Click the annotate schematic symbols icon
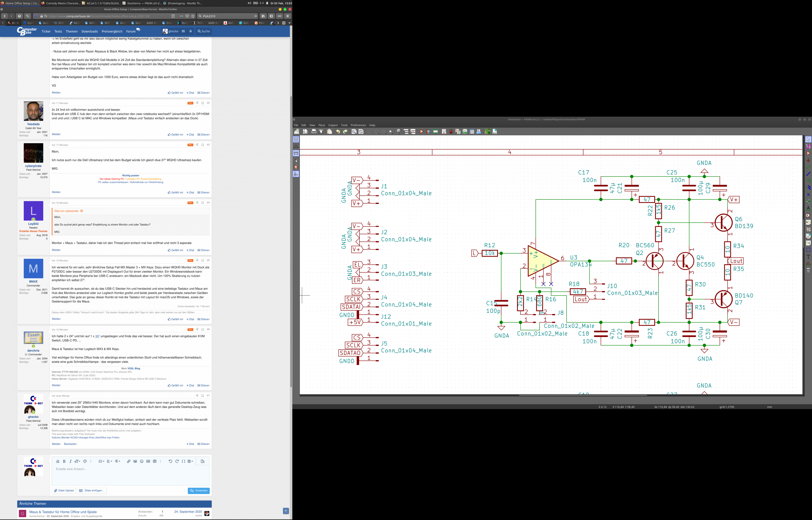The image size is (812, 520). pyautogui.click(x=444, y=132)
